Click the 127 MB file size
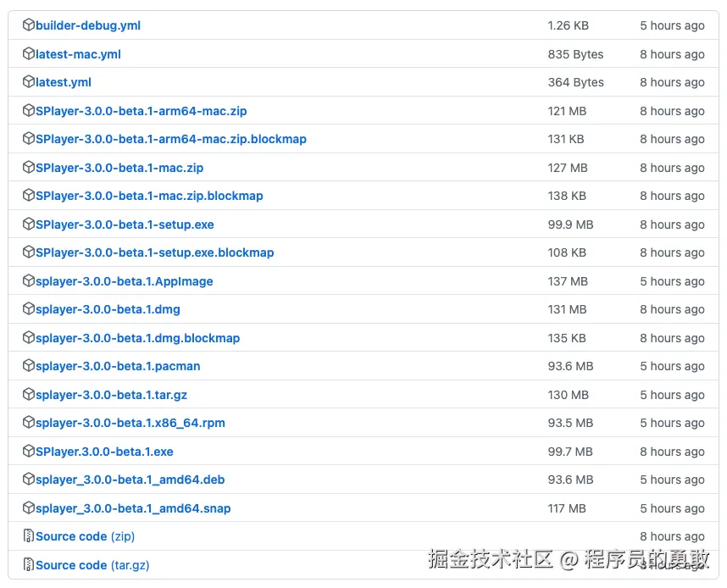Image resolution: width=727 pixels, height=588 pixels. [568, 168]
